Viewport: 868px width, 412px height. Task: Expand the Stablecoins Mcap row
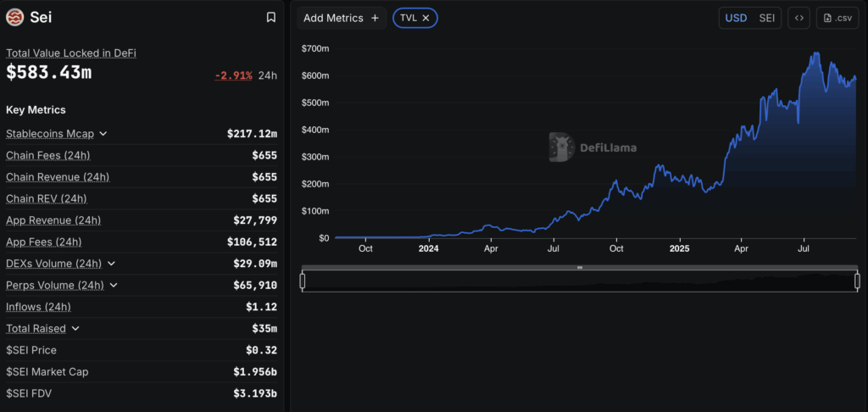pyautogui.click(x=103, y=133)
